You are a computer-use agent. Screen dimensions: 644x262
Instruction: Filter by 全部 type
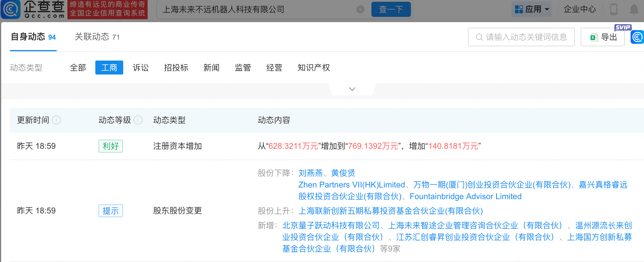point(78,68)
